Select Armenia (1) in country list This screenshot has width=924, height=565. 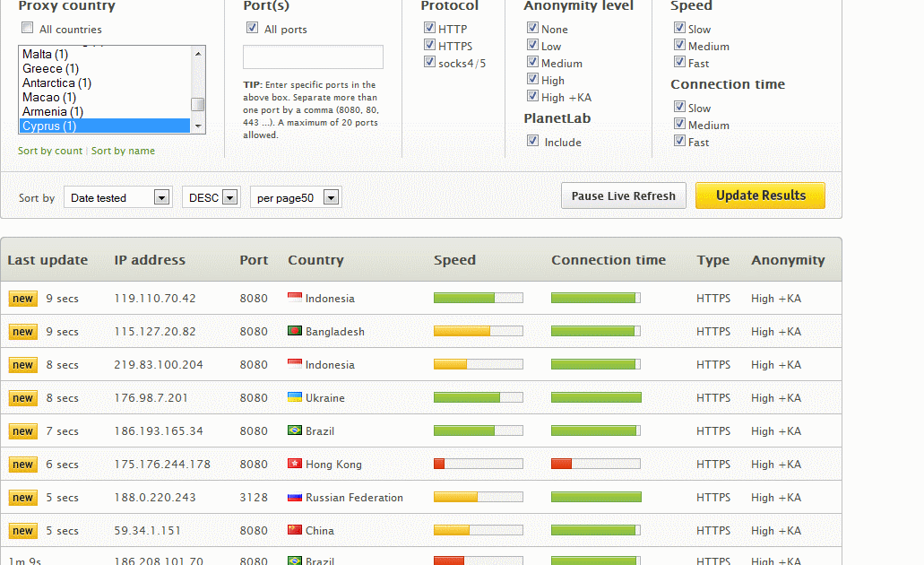pyautogui.click(x=105, y=111)
